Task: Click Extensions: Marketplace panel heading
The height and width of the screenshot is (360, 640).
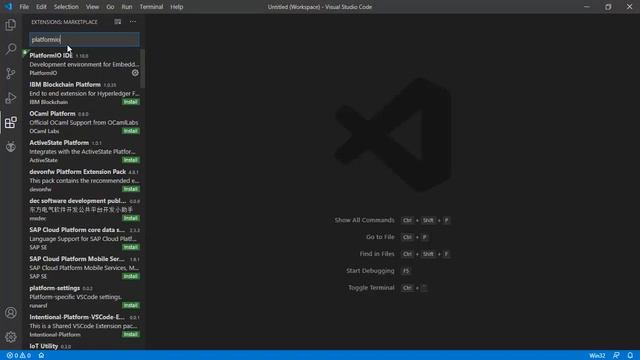Action: 64,22
